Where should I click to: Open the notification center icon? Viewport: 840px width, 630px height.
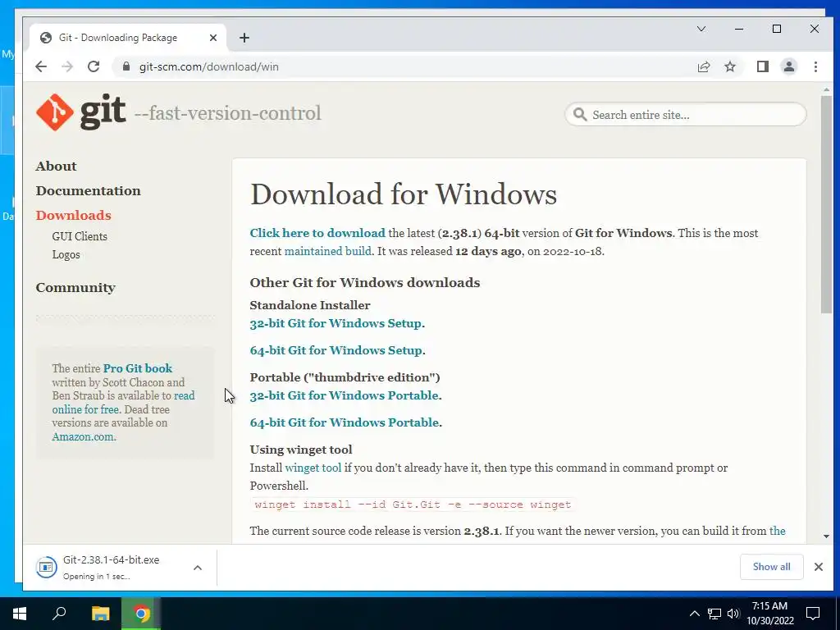(813, 614)
